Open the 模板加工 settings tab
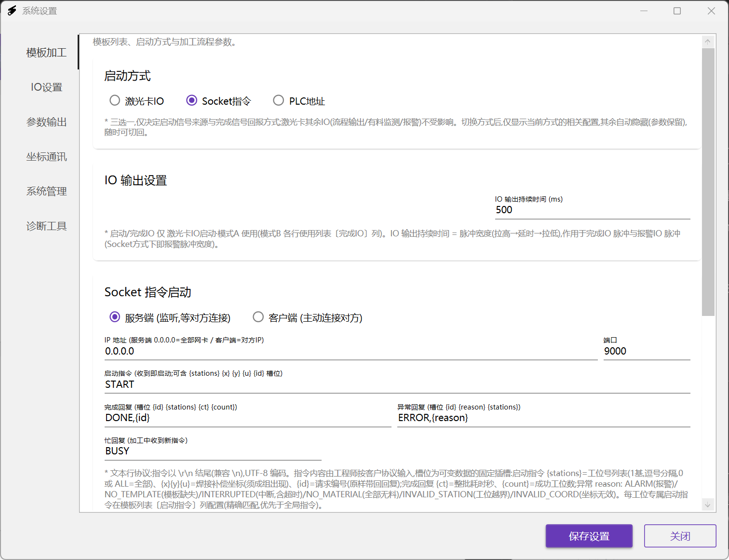Screen dimensions: 729x560 [x=46, y=53]
